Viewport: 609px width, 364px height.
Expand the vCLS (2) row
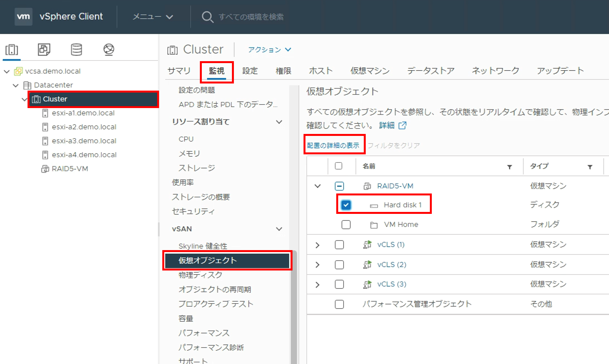click(x=317, y=265)
